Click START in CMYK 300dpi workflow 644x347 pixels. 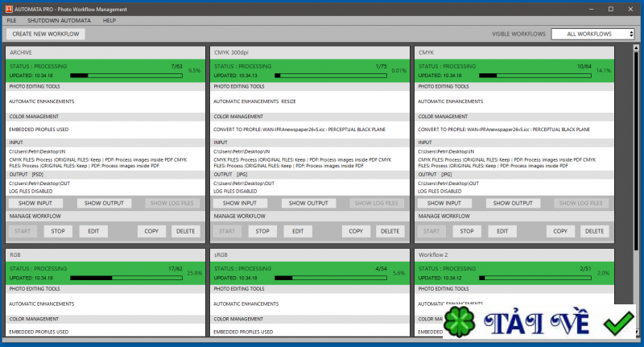coord(227,231)
